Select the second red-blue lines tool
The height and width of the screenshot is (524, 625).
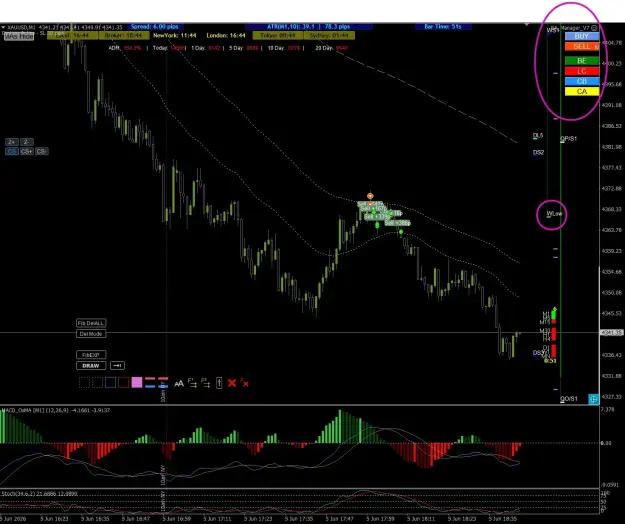[163, 383]
